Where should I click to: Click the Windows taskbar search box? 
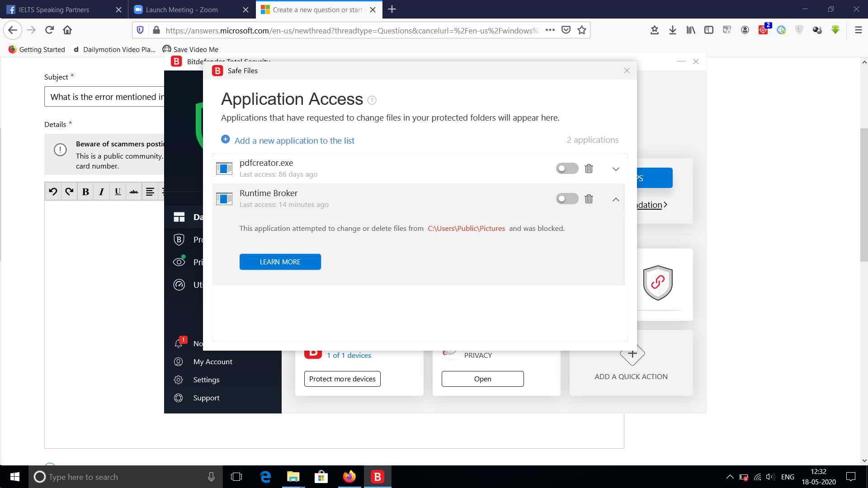point(126,477)
